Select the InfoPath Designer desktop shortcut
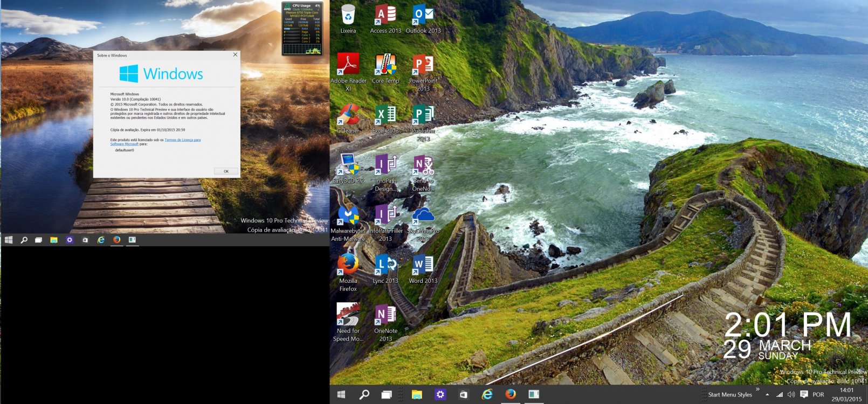The height and width of the screenshot is (404, 868). click(385, 173)
